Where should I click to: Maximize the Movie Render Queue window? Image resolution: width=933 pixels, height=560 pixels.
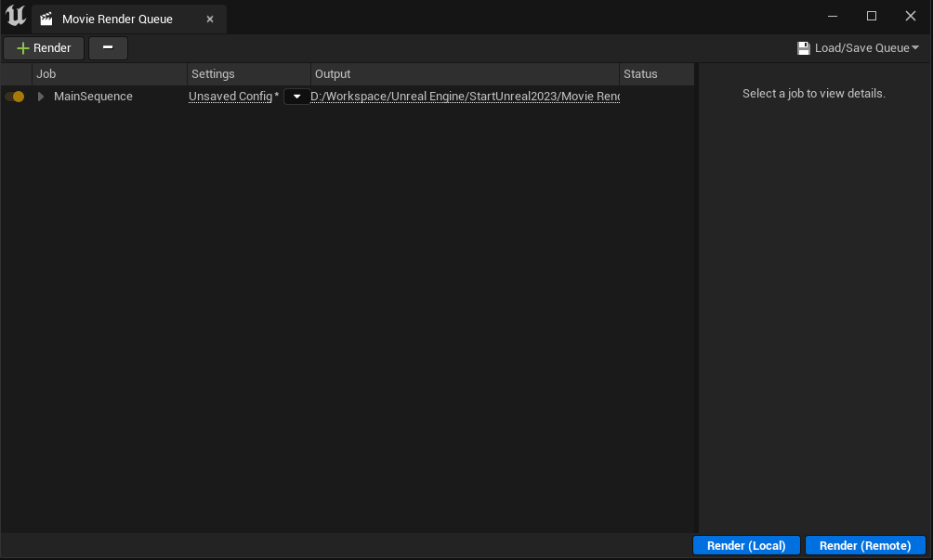(x=871, y=16)
